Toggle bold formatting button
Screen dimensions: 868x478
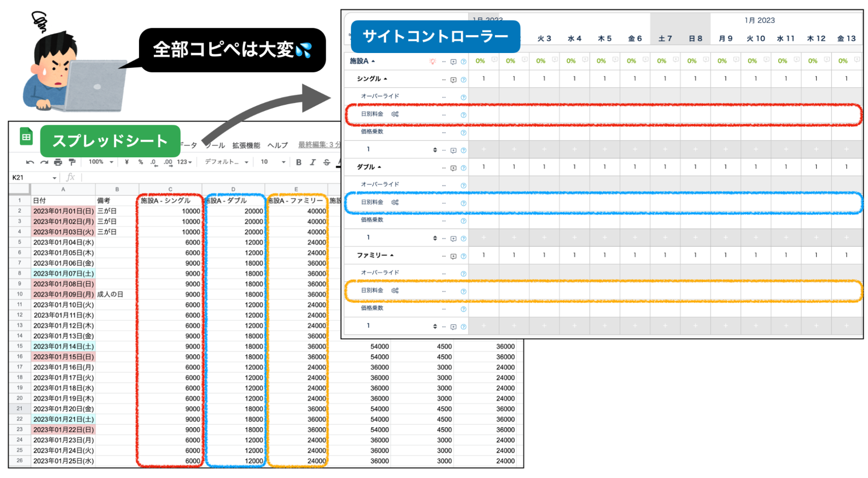coord(299,162)
